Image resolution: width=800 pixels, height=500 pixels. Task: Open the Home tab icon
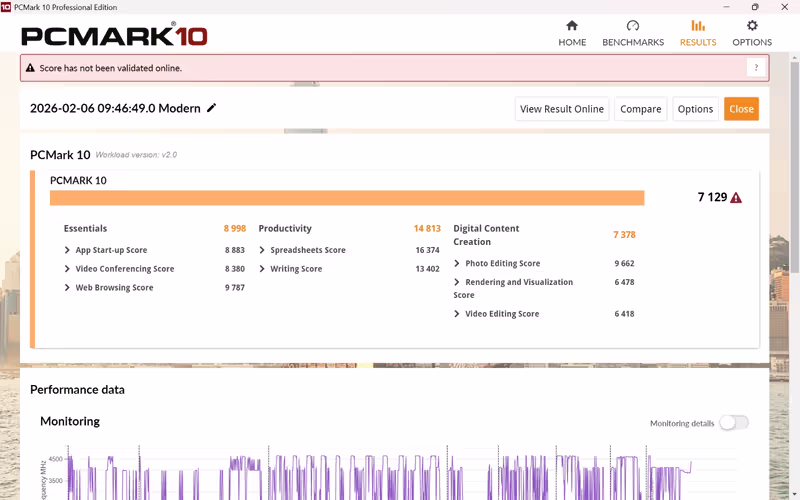click(572, 26)
